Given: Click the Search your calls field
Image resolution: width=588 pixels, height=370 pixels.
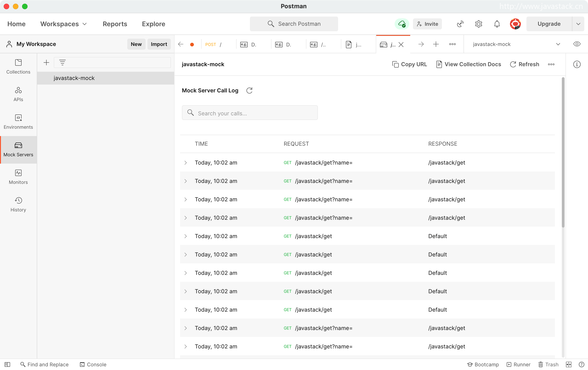Looking at the screenshot, I should [x=250, y=113].
